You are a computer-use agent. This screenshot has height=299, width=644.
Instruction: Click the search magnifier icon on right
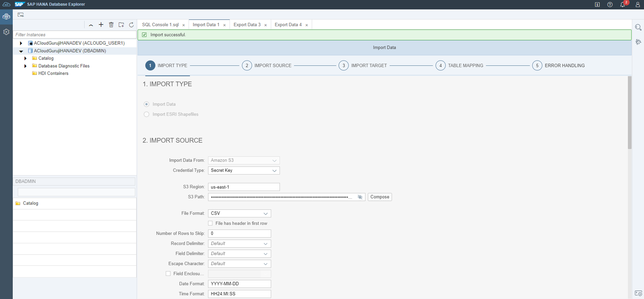pos(638,27)
